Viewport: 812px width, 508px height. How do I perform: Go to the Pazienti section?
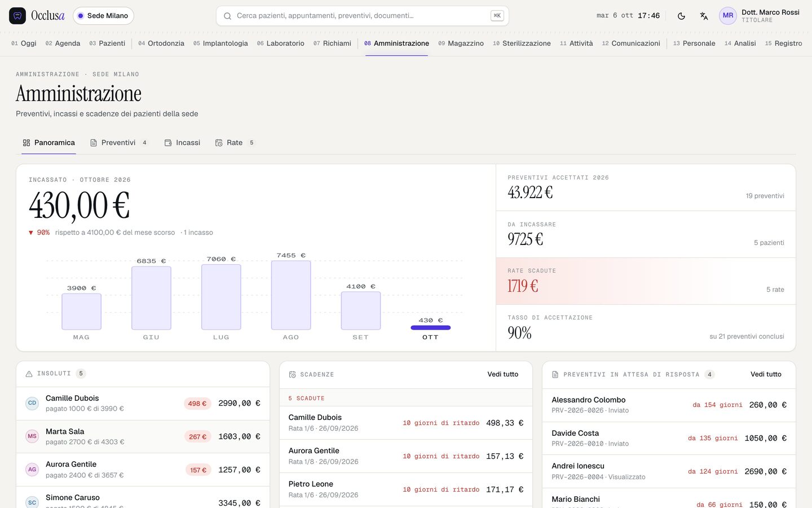[x=107, y=43]
